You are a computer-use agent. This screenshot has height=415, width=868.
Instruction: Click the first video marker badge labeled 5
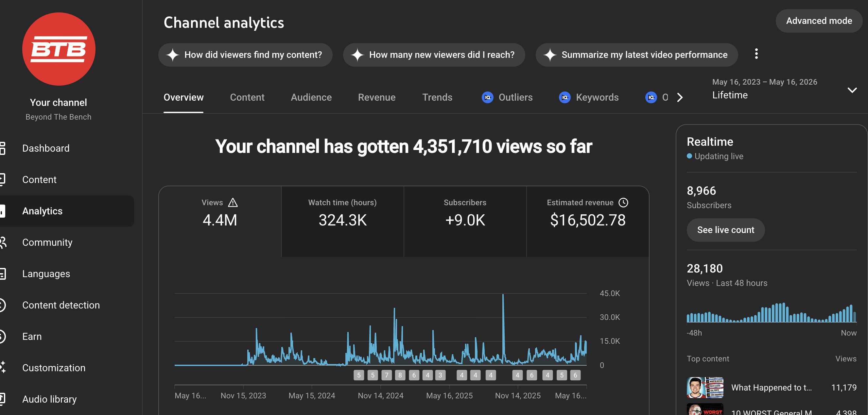coord(358,375)
